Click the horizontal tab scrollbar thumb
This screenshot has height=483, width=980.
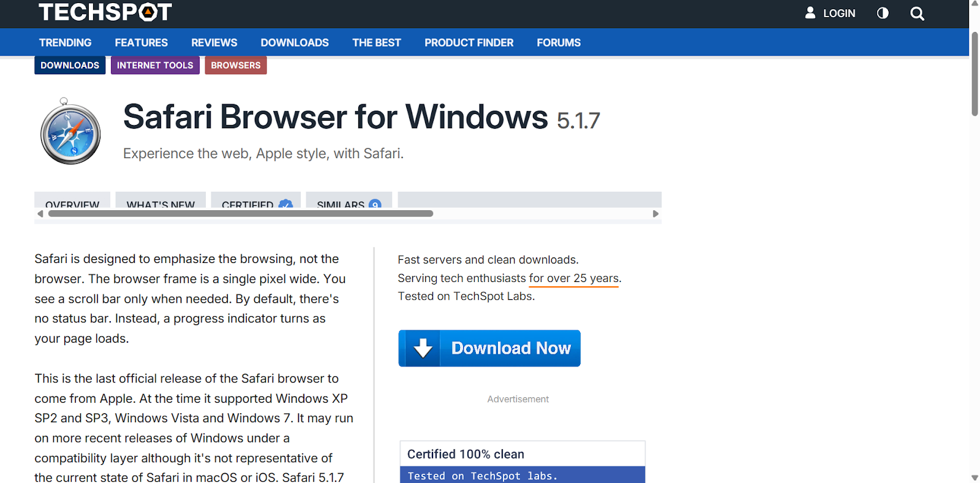(x=241, y=214)
